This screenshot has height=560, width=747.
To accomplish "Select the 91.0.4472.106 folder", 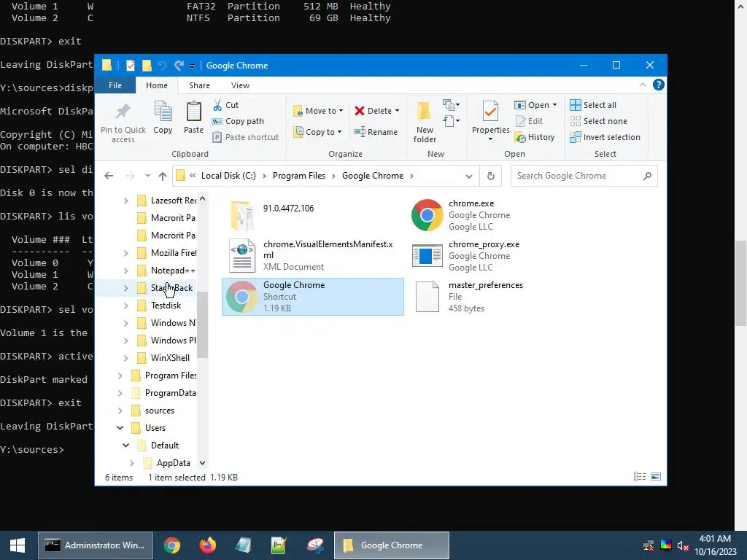I will 312,215.
